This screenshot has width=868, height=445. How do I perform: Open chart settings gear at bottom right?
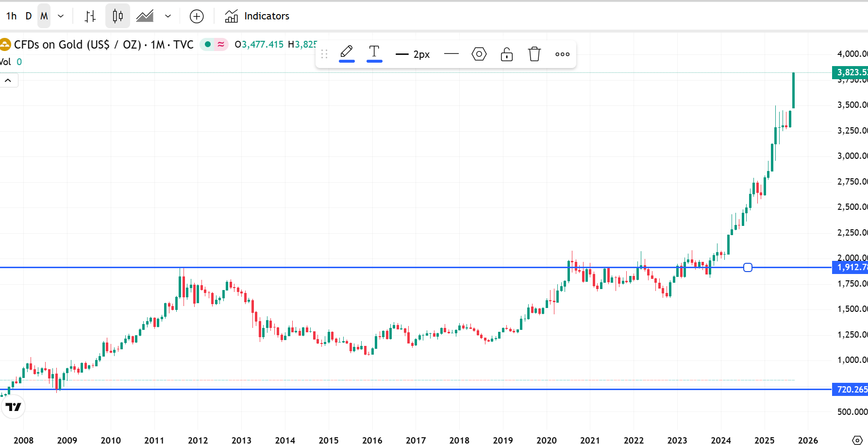coord(857,440)
